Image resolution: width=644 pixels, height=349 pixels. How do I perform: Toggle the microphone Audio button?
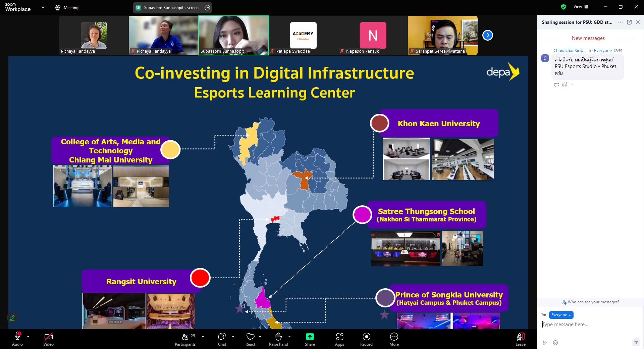point(17,337)
